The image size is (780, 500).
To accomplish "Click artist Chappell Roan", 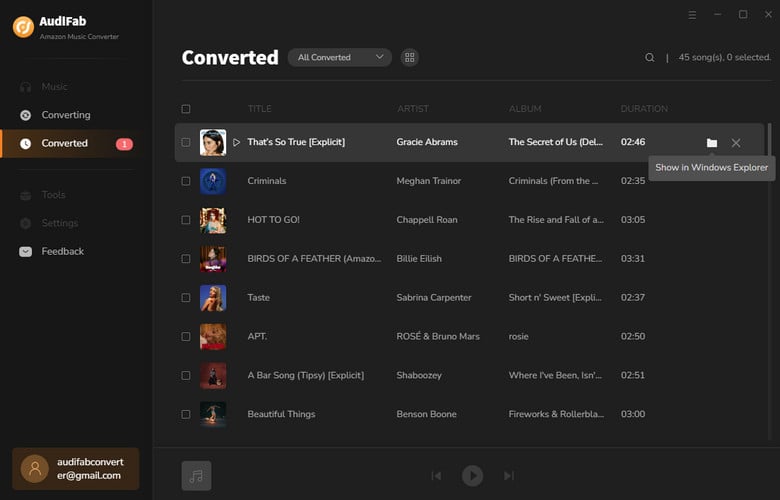I will 427,220.
